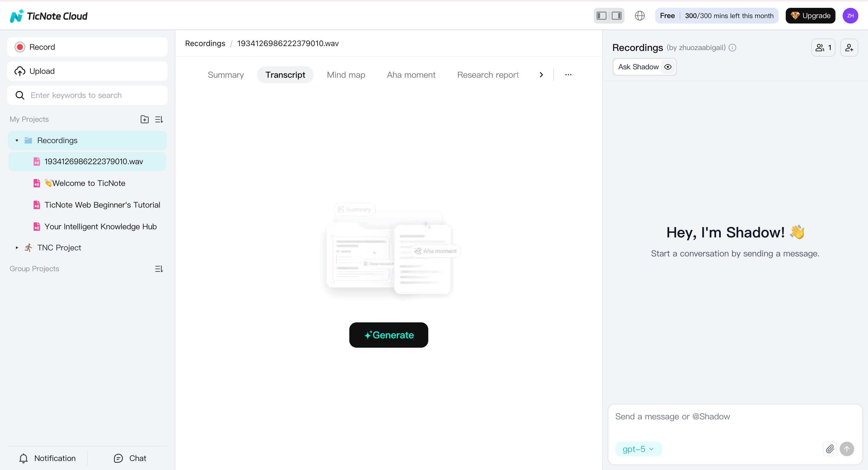868x470 pixels.
Task: Click the Record icon in the sidebar
Action: coord(20,47)
